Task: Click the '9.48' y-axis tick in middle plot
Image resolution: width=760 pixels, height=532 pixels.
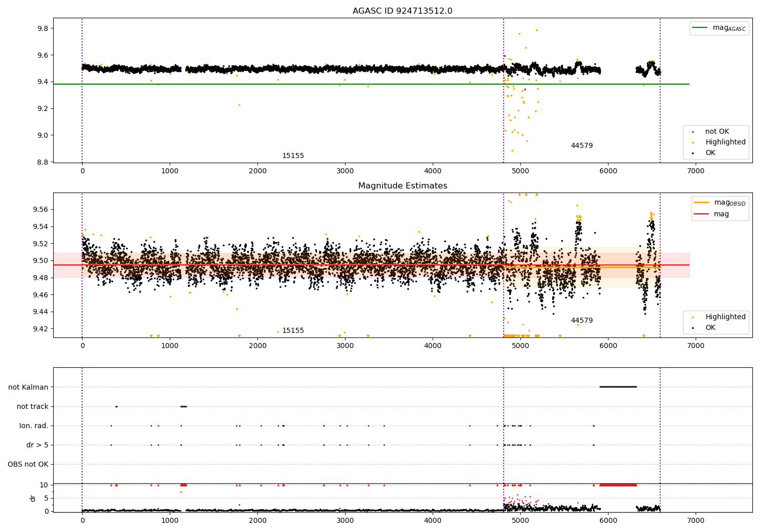Action: point(41,278)
